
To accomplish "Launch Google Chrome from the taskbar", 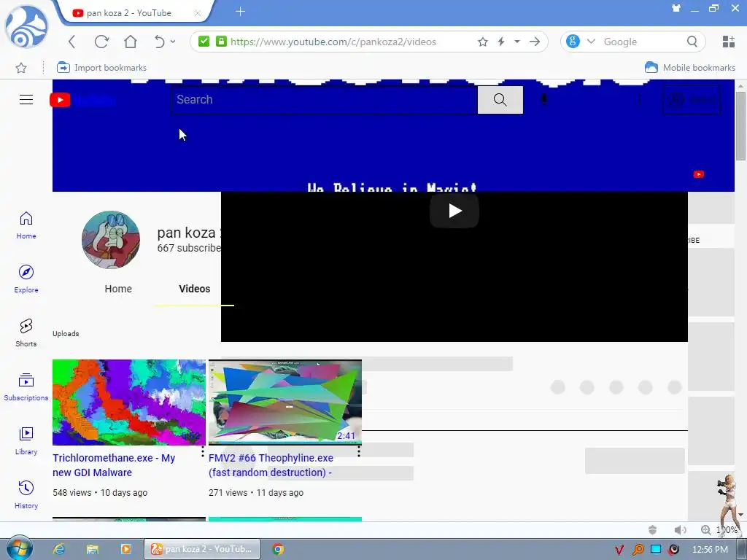I will pos(278,549).
